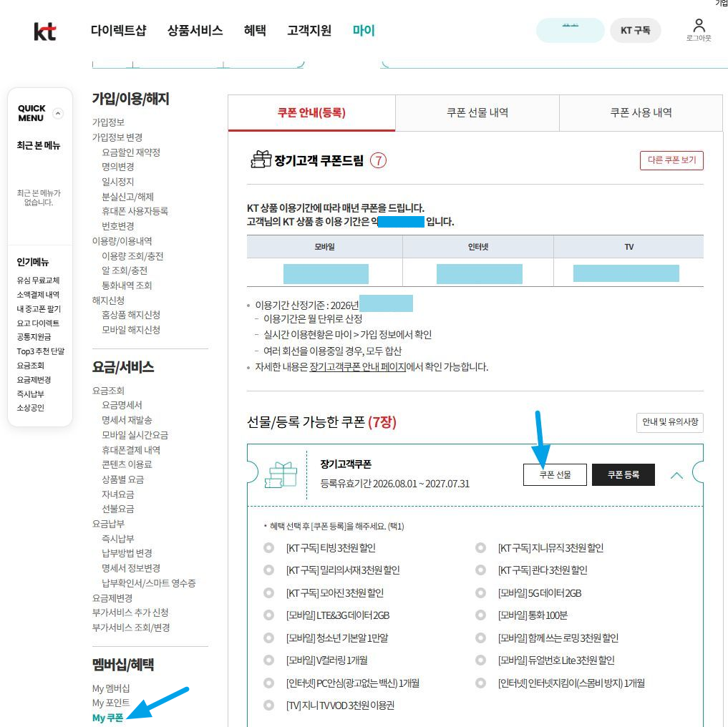Open 유심 무료교체 quick menu item

(38, 280)
